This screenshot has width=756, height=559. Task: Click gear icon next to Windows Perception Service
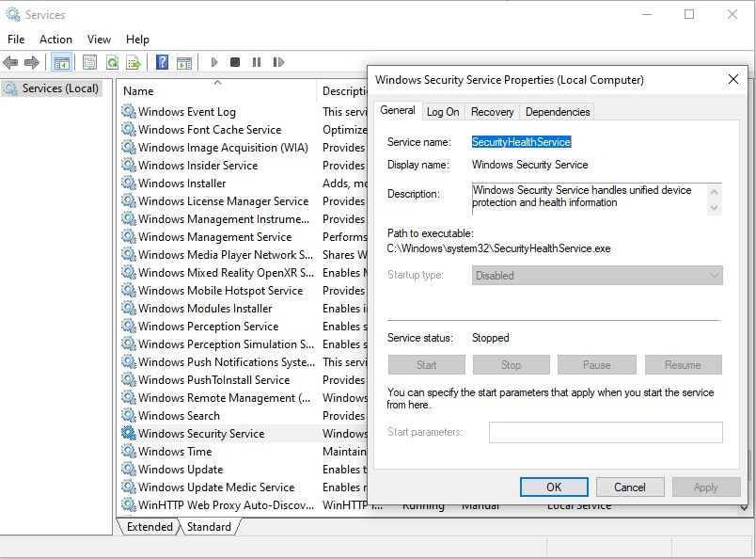[x=128, y=326]
